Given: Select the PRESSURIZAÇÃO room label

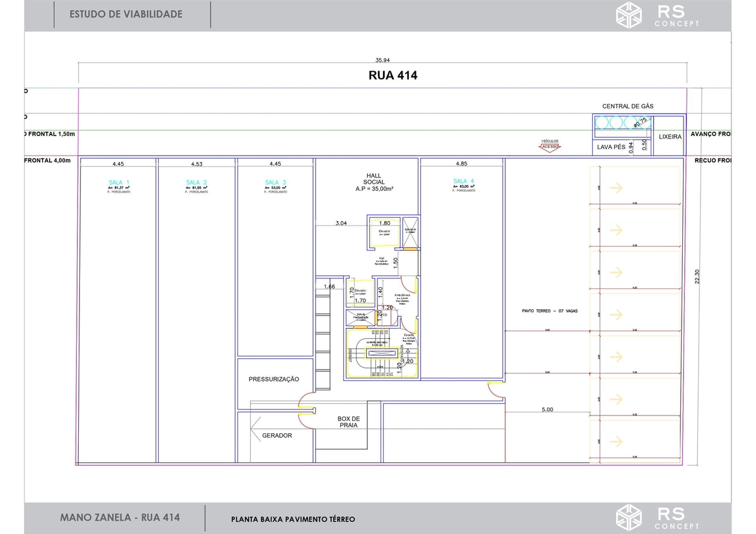Looking at the screenshot, I should 274,379.
